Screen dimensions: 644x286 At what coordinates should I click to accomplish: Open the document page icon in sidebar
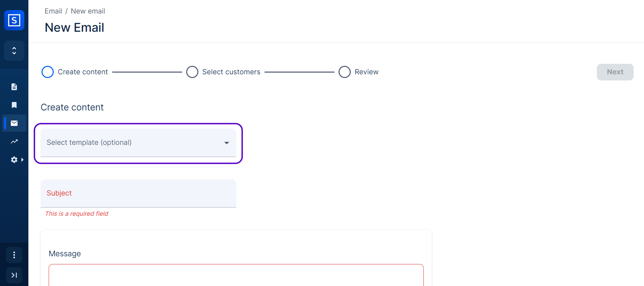(14, 87)
